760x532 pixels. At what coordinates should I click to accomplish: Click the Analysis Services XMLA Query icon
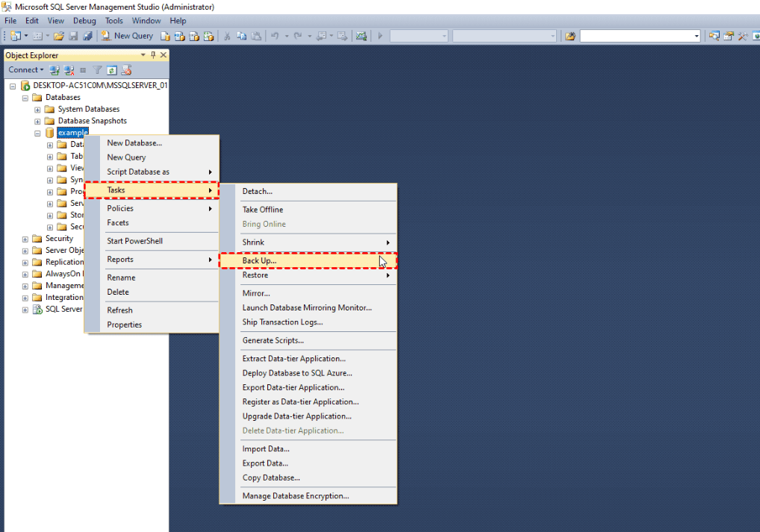pos(209,36)
